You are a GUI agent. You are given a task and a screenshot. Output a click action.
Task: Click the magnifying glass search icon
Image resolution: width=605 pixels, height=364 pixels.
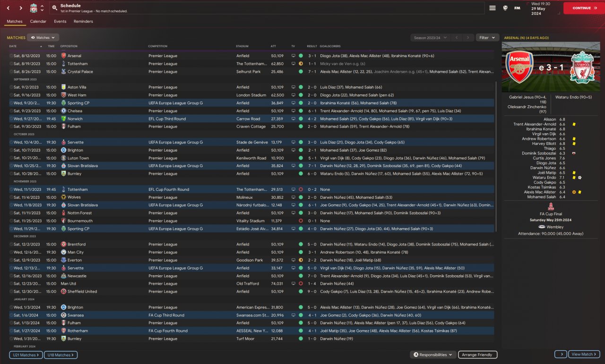tap(55, 8)
